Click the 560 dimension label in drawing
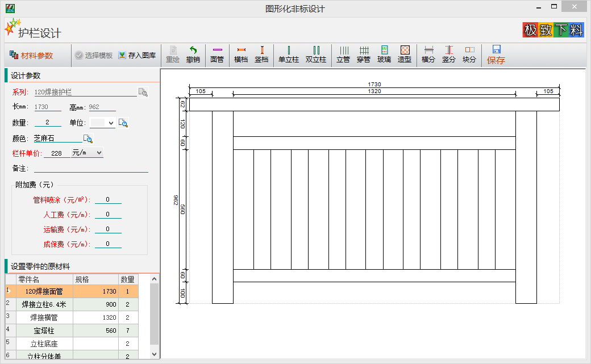 pyautogui.click(x=182, y=210)
